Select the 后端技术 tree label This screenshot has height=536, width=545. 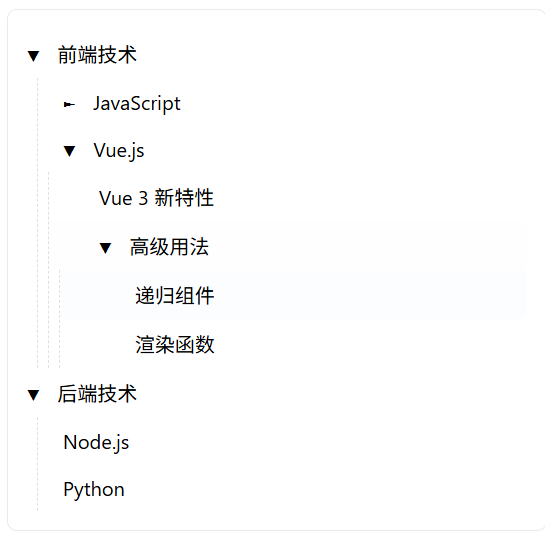(x=97, y=394)
